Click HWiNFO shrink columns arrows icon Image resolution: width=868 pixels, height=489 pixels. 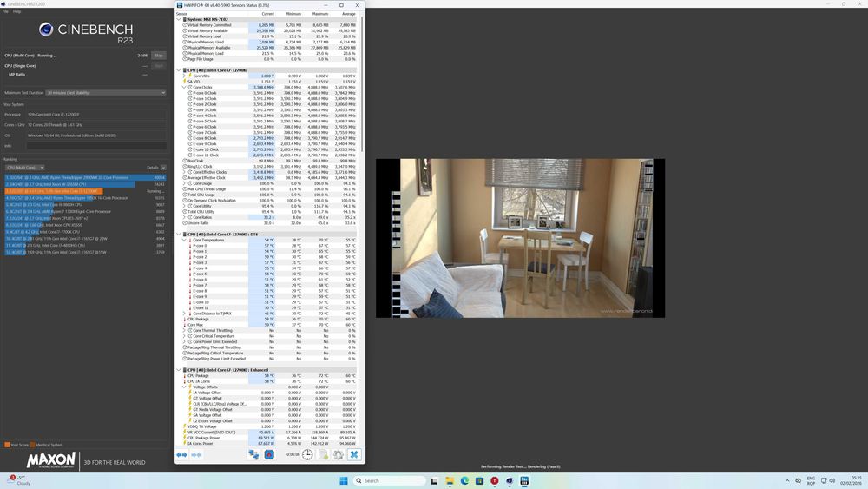pyautogui.click(x=196, y=454)
